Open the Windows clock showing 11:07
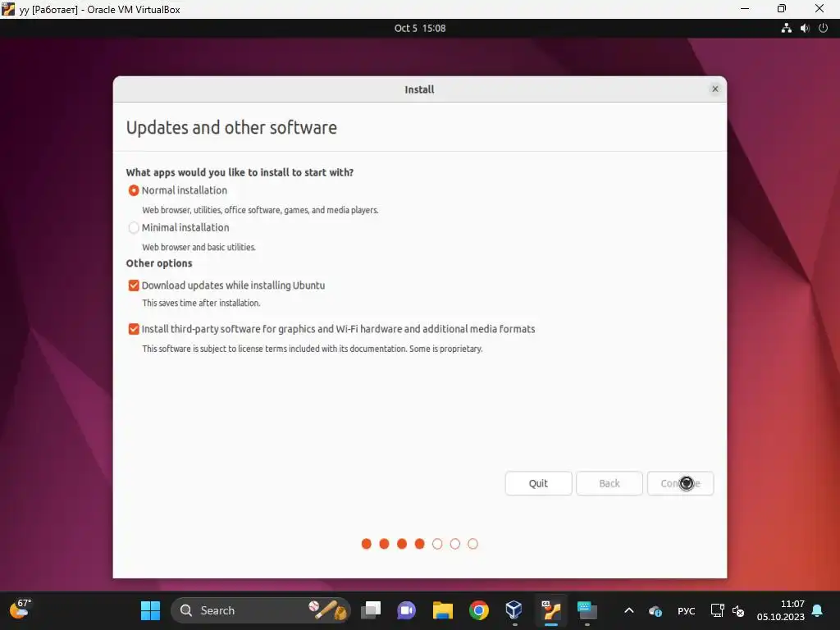This screenshot has width=840, height=630. [781, 610]
